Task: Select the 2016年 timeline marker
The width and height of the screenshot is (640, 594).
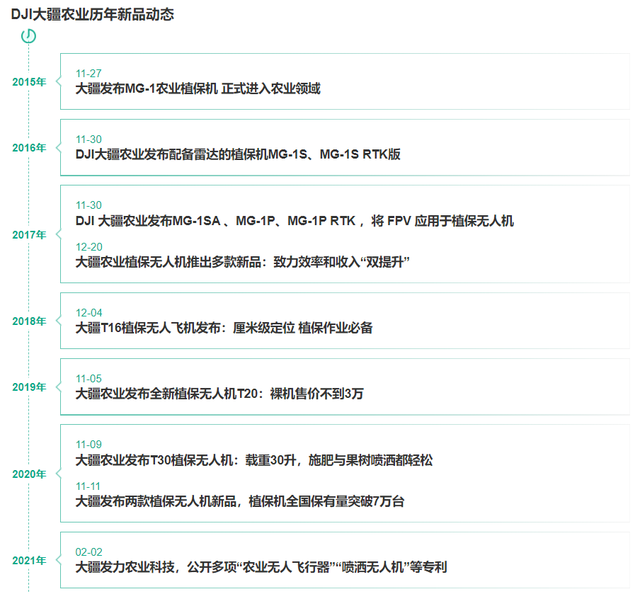Action: pyautogui.click(x=29, y=148)
